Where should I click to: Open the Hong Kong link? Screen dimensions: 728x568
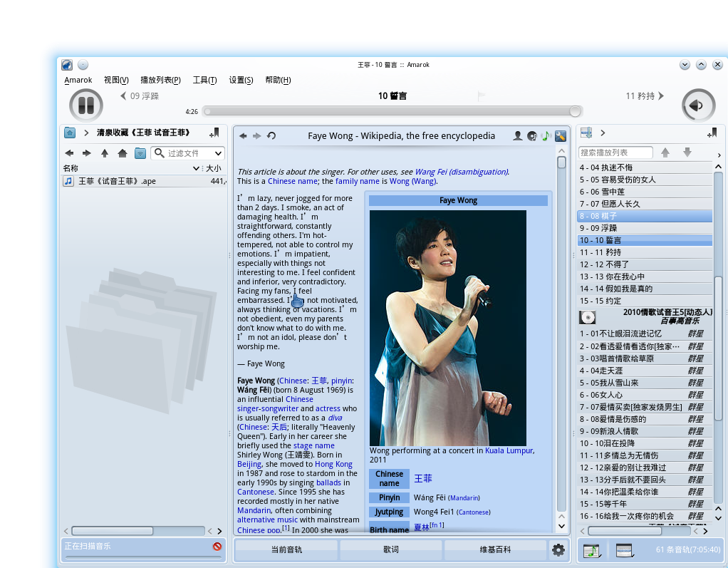pos(333,465)
